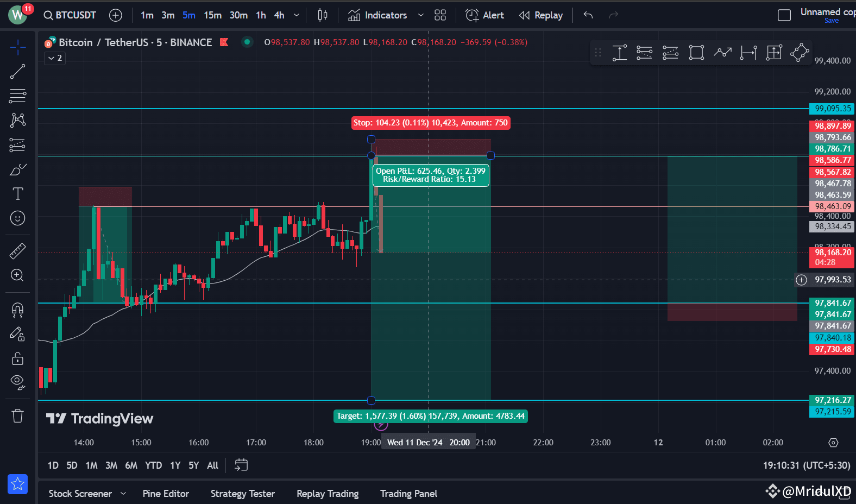
Task: Select the Text annotation tool
Action: (17, 194)
